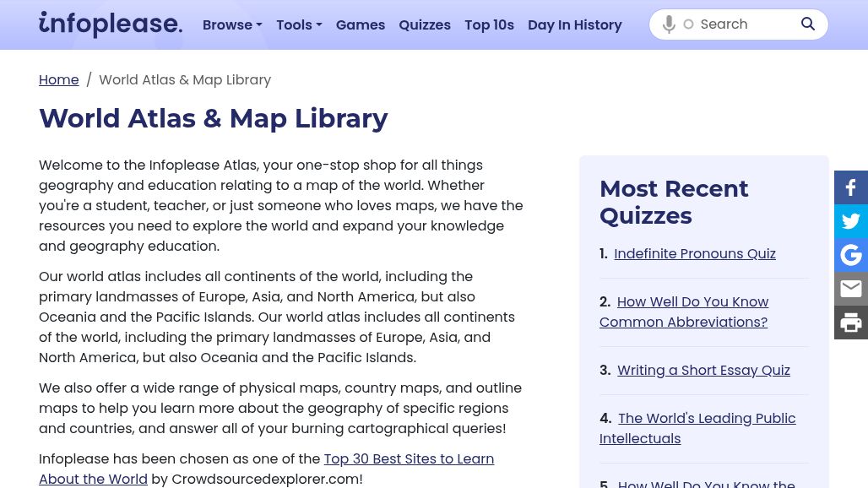The width and height of the screenshot is (868, 488).
Task: Click the Search input field
Action: [745, 24]
